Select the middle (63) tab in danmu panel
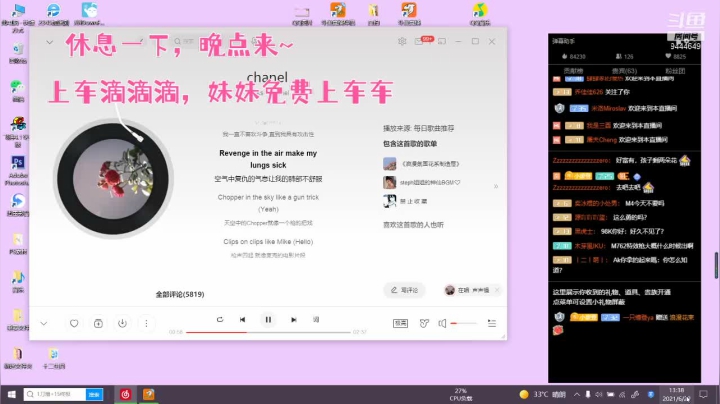 coord(624,71)
